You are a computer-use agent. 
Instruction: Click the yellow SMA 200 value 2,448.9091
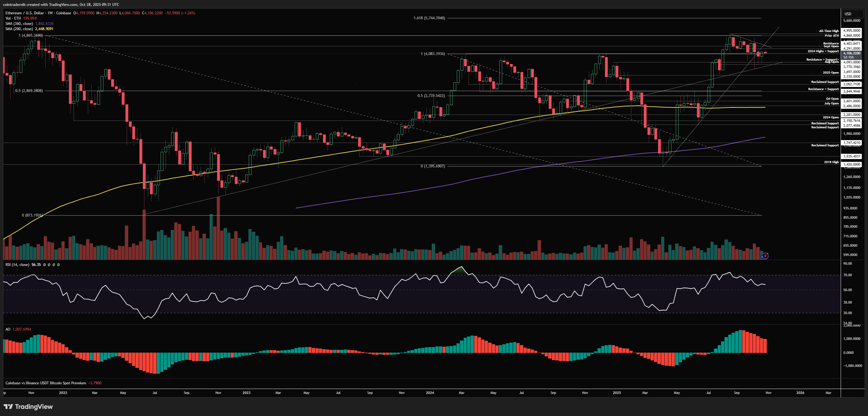44,29
